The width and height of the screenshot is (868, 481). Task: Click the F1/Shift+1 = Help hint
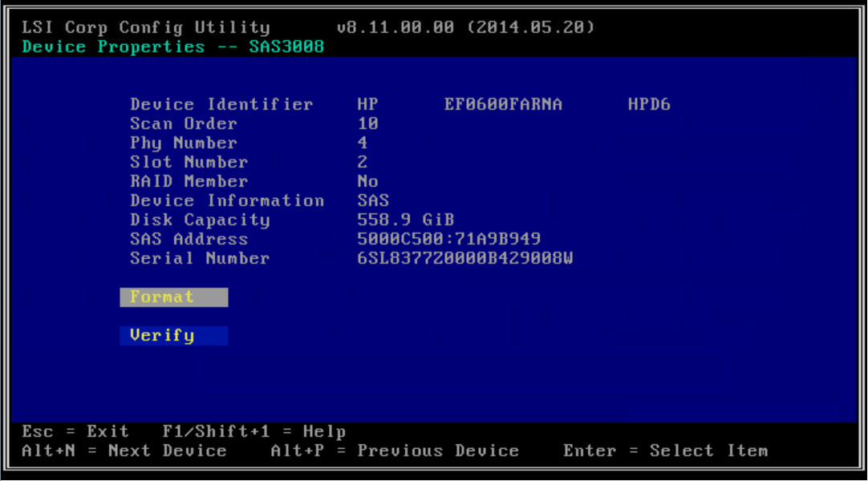pos(254,432)
